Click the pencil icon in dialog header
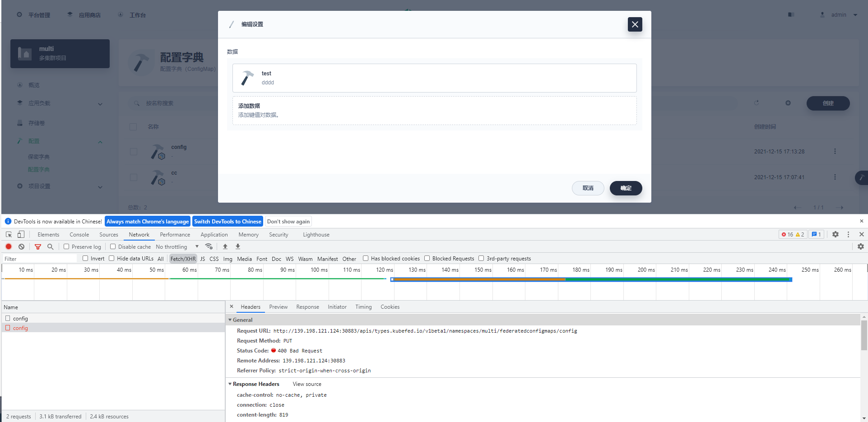 tap(232, 24)
